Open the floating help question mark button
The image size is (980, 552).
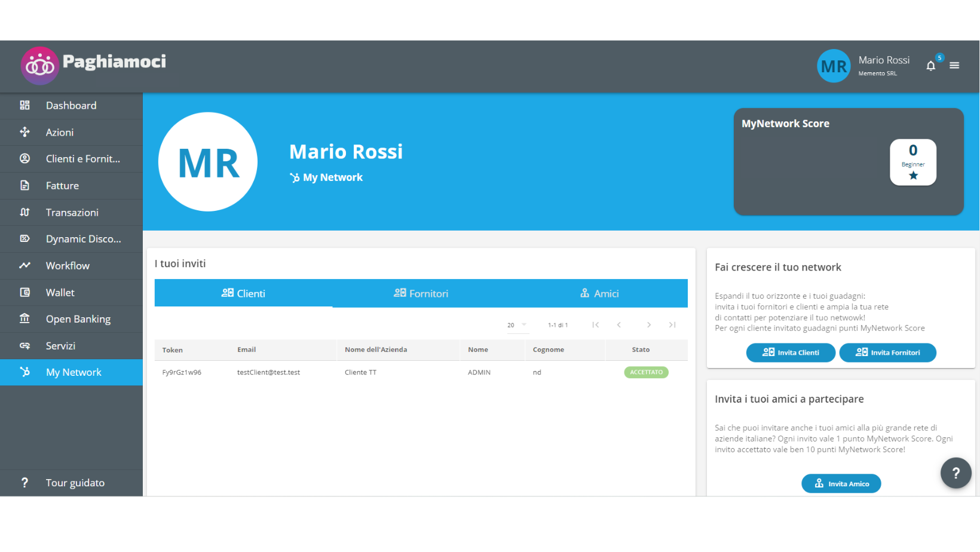955,473
